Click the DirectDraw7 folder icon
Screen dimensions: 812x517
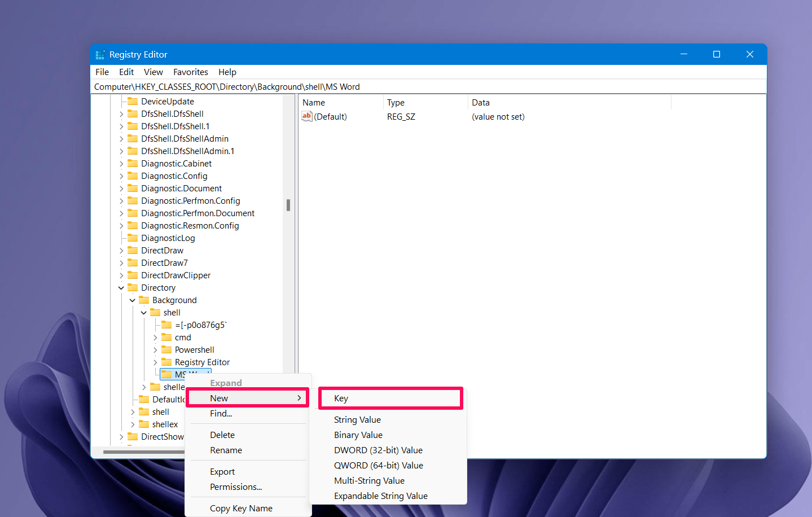[x=133, y=263]
